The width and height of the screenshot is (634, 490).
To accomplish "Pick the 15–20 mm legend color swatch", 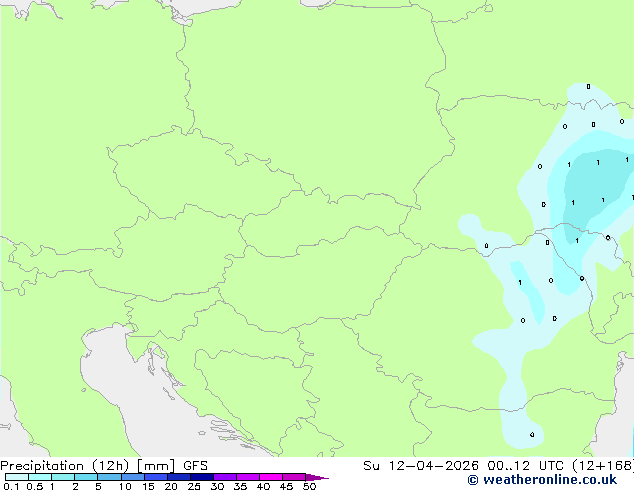I will pyautogui.click(x=155, y=477).
